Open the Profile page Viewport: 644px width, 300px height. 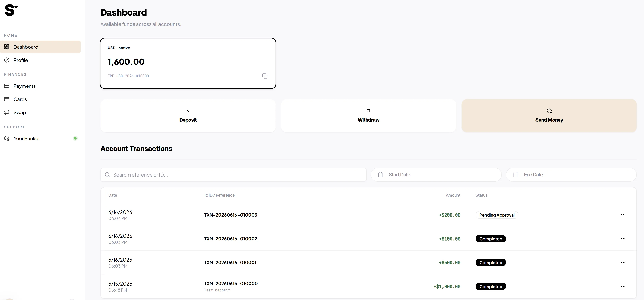pos(40,60)
